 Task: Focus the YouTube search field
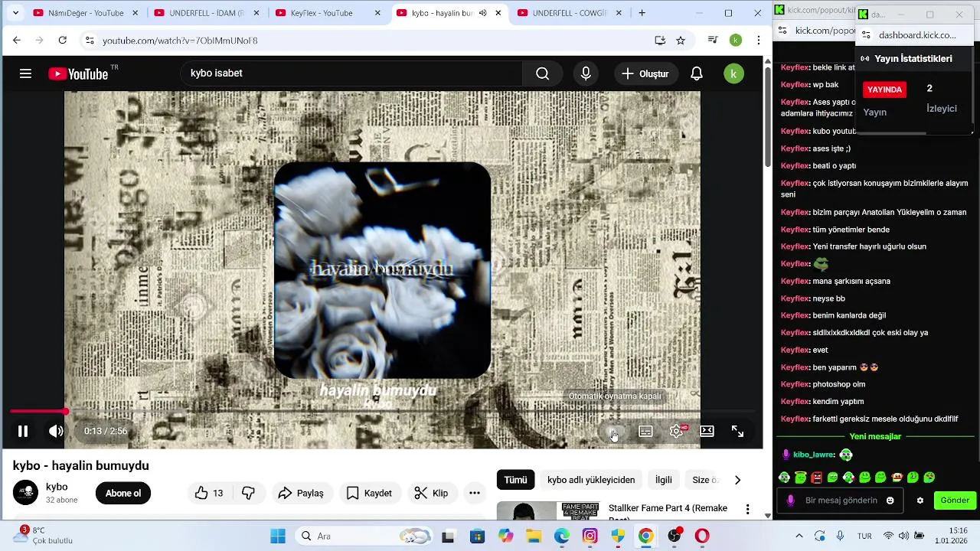click(352, 73)
